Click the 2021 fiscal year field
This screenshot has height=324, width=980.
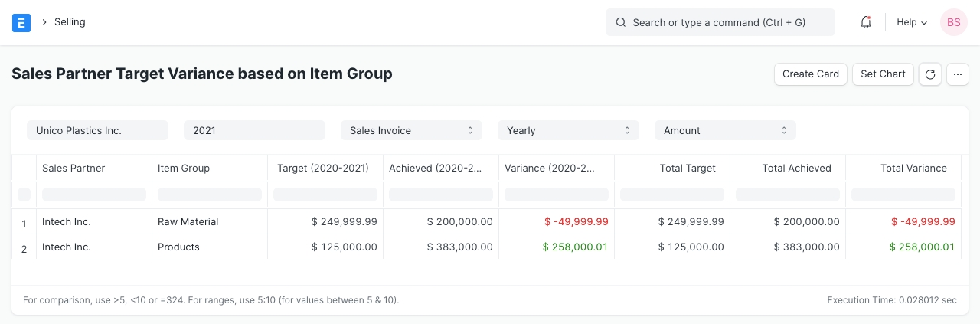(254, 130)
